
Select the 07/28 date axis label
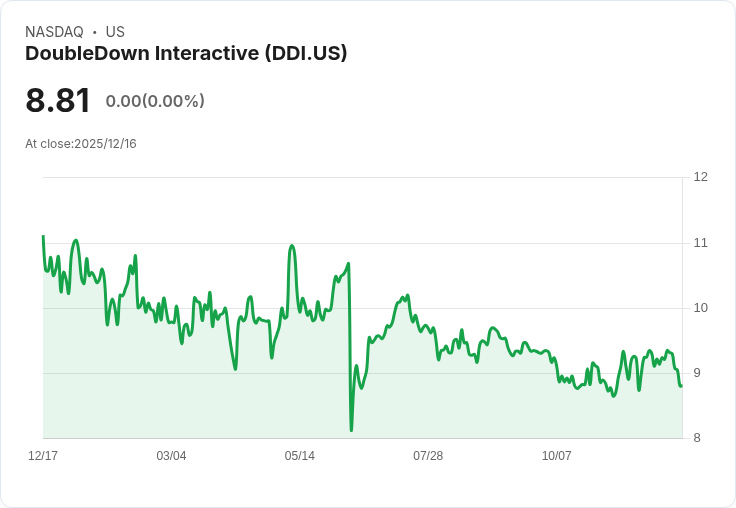(x=428, y=456)
